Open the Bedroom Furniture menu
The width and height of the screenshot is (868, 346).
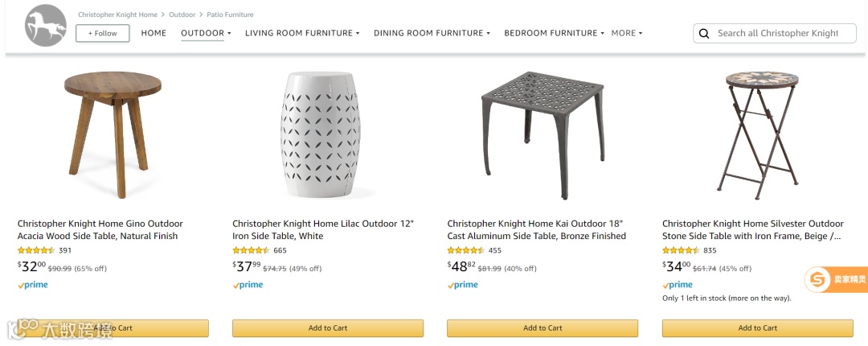(x=555, y=33)
